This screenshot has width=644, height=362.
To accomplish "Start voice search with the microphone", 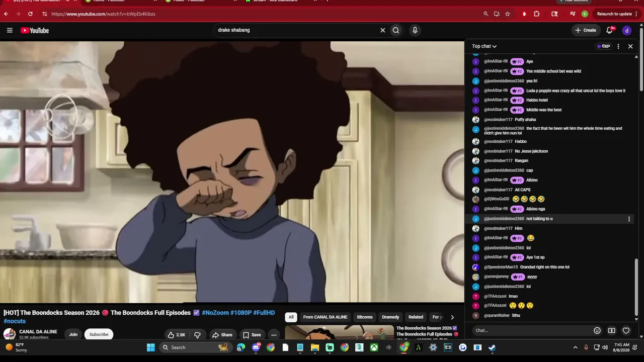I will coord(415,30).
